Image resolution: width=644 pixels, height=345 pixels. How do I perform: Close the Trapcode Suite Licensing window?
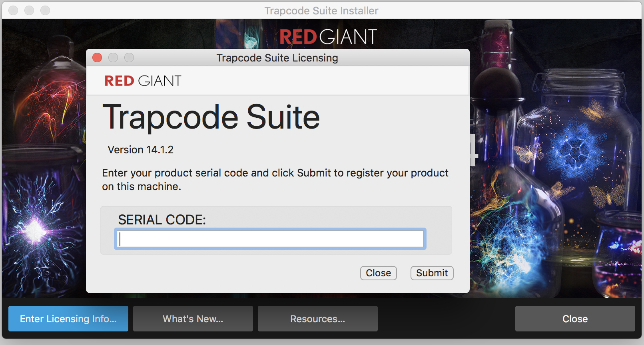[x=97, y=57]
